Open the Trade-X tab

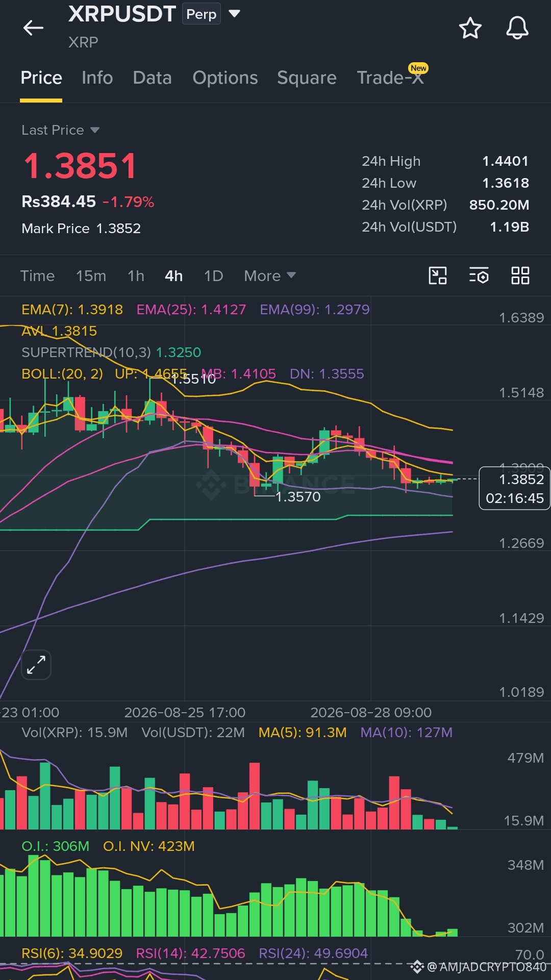[390, 78]
